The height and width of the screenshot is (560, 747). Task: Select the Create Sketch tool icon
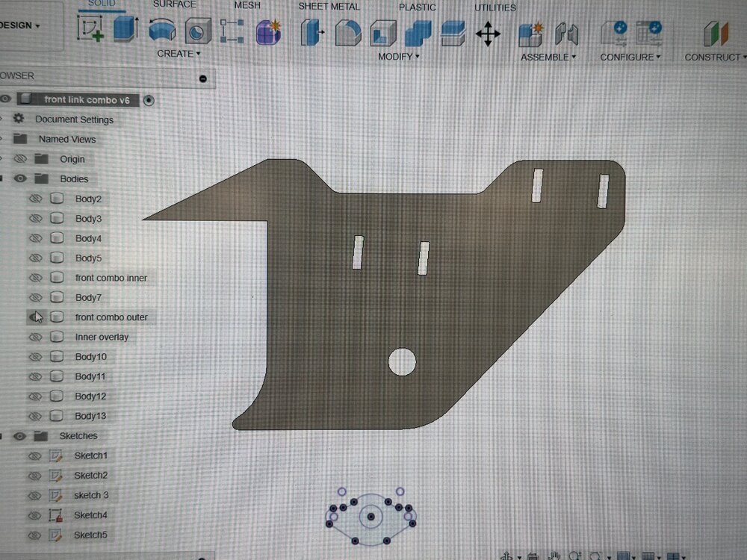pos(90,28)
